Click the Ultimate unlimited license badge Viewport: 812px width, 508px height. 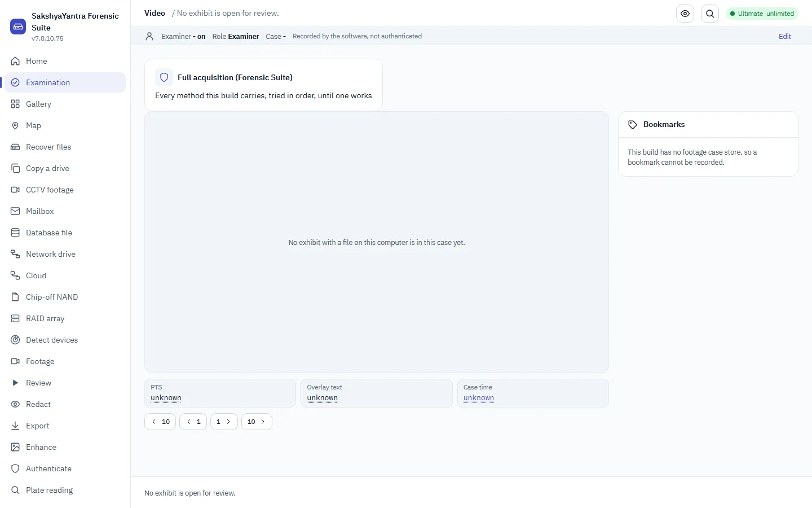pos(762,14)
